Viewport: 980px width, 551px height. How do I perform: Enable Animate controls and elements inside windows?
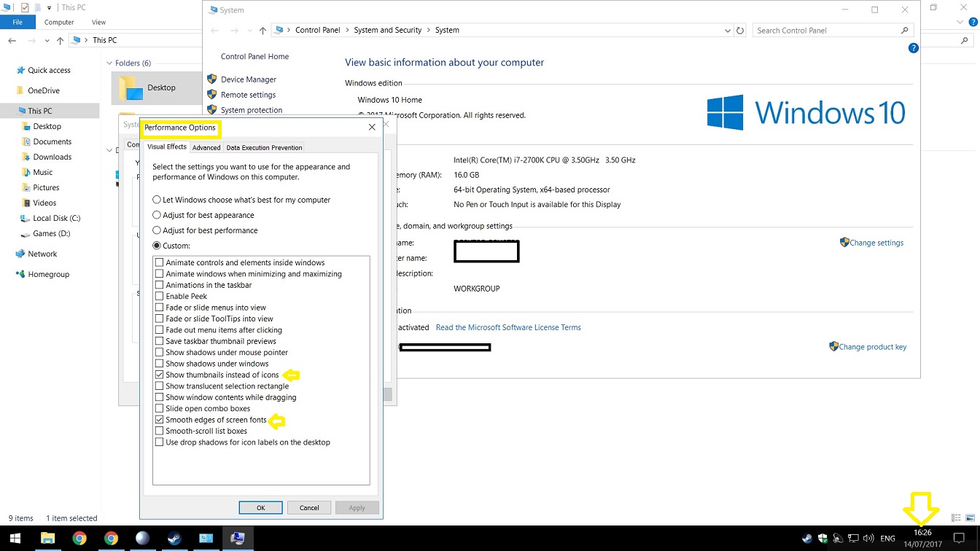click(159, 262)
